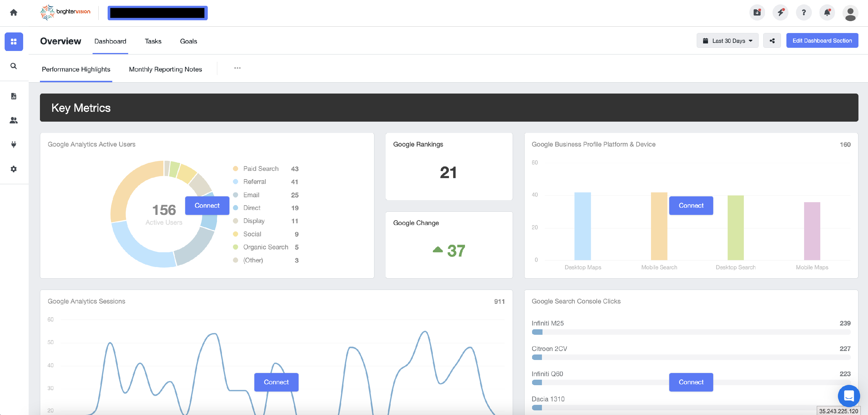Click the Email legend color dot
Screen dimensions: 868x415
(236, 195)
